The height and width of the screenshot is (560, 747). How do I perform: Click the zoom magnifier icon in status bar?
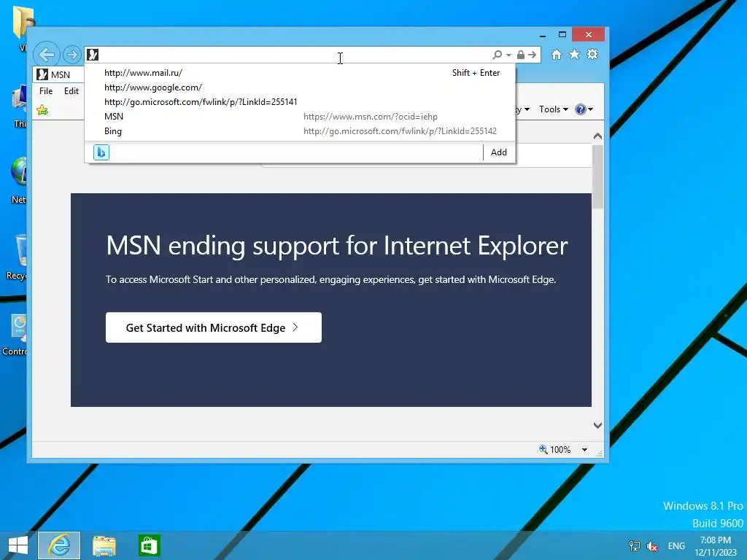(x=543, y=449)
